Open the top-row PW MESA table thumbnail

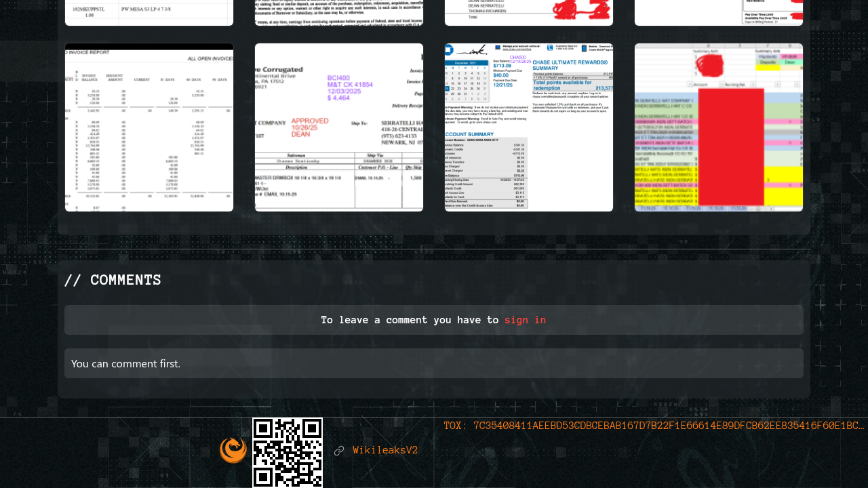click(x=149, y=12)
